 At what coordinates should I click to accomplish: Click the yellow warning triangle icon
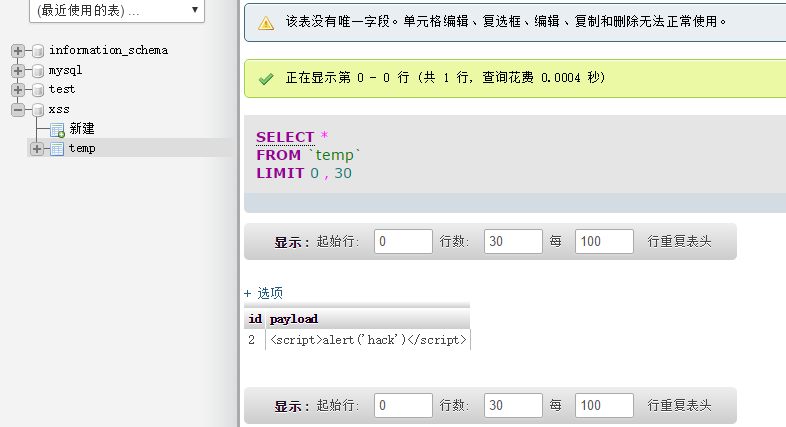click(266, 23)
